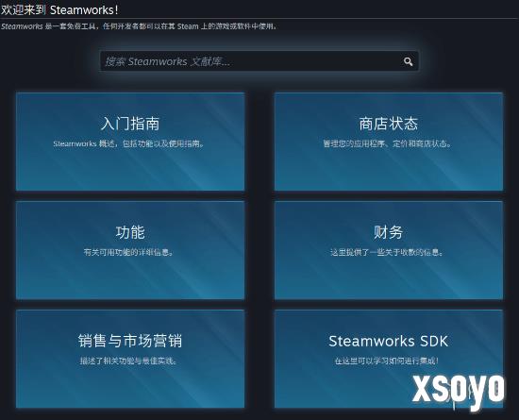
Task: Click the magnifier search icon
Action: (408, 61)
